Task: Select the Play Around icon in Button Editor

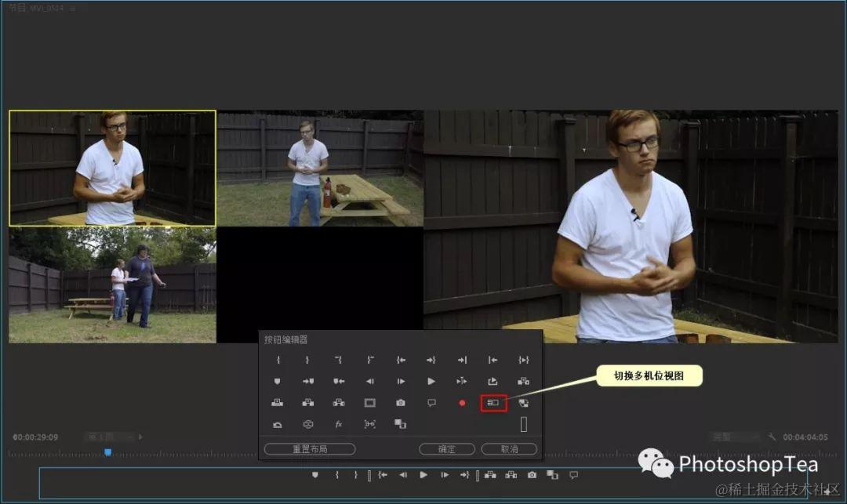Action: tap(462, 381)
